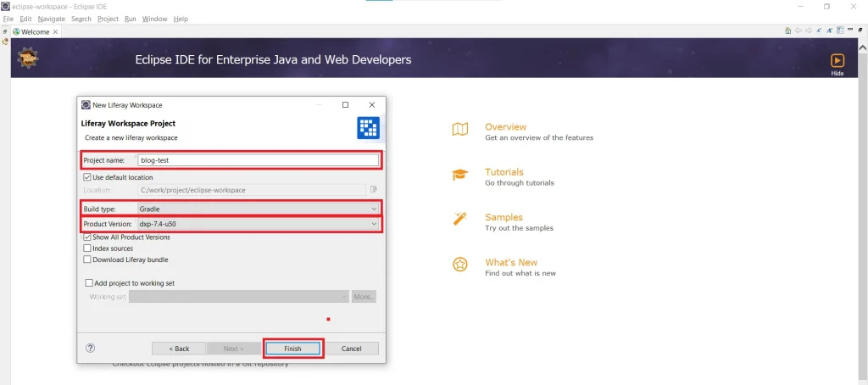Open the Window menu

[x=154, y=19]
